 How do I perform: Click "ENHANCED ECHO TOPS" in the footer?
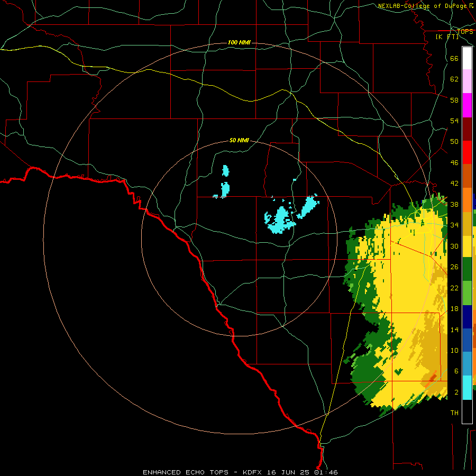point(186,472)
